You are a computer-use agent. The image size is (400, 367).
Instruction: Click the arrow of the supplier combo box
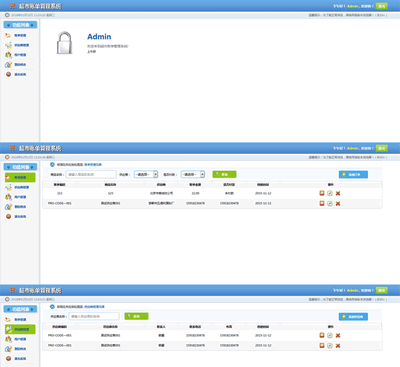click(155, 174)
